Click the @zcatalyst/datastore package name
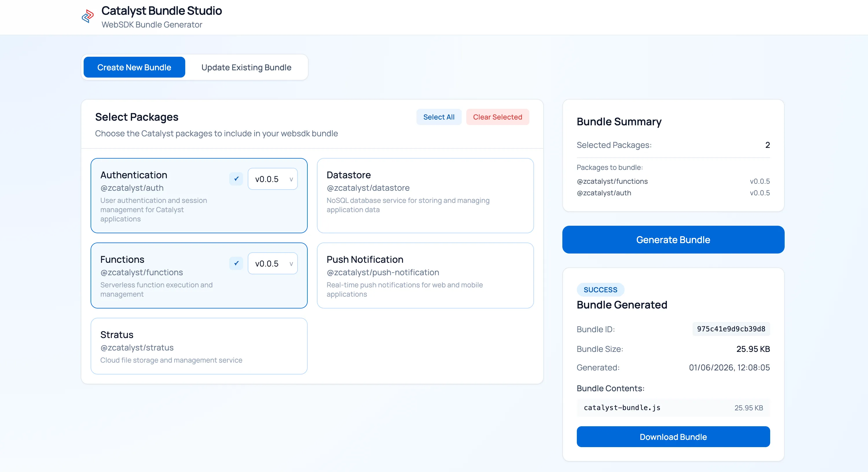The height and width of the screenshot is (472, 868). (x=368, y=188)
